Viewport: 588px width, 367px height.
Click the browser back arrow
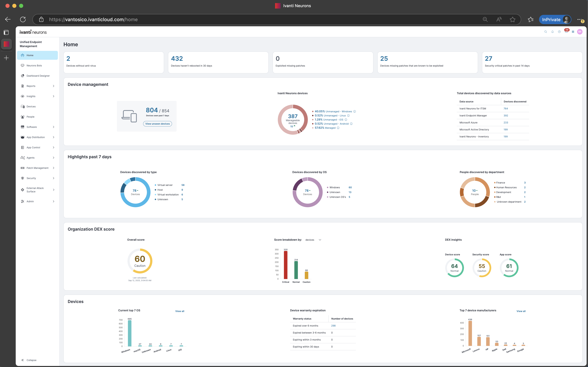point(8,19)
